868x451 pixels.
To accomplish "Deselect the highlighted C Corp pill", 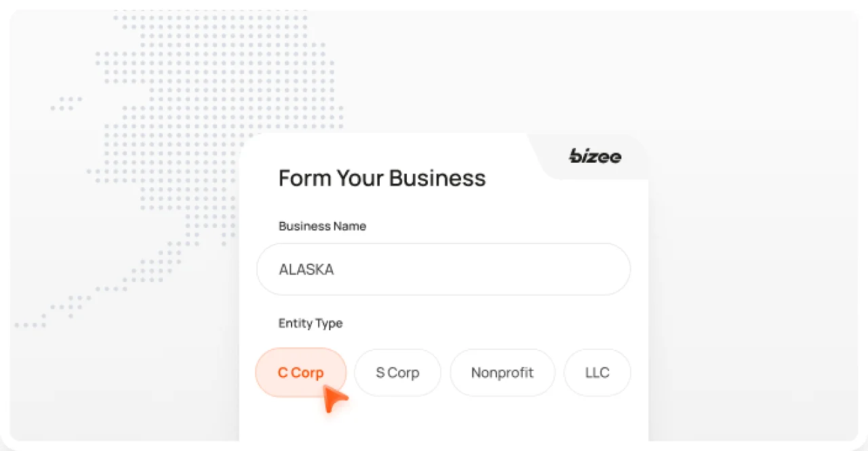I will tap(300, 372).
